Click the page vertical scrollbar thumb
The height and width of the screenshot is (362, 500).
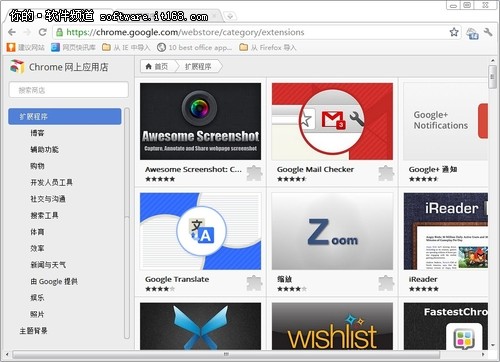tap(492, 77)
